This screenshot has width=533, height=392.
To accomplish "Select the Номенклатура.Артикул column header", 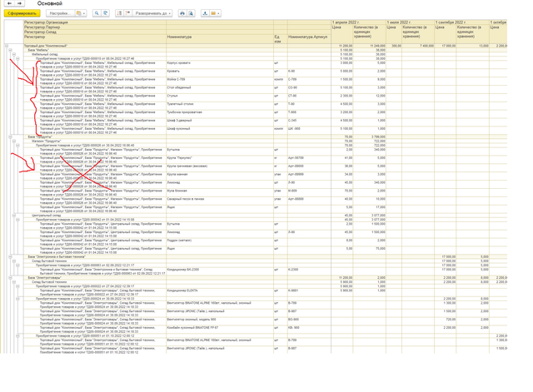I will [309, 39].
